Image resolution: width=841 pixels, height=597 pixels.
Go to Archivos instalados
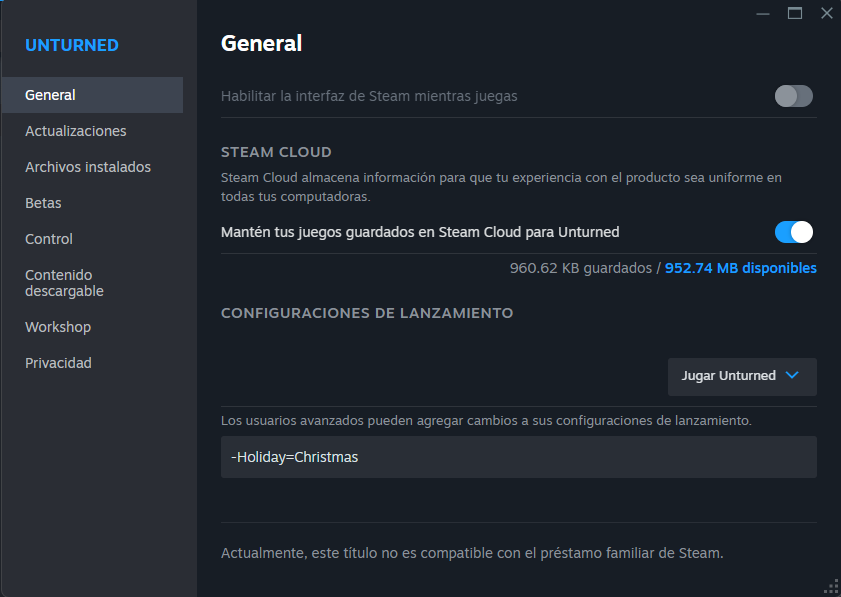pos(87,167)
